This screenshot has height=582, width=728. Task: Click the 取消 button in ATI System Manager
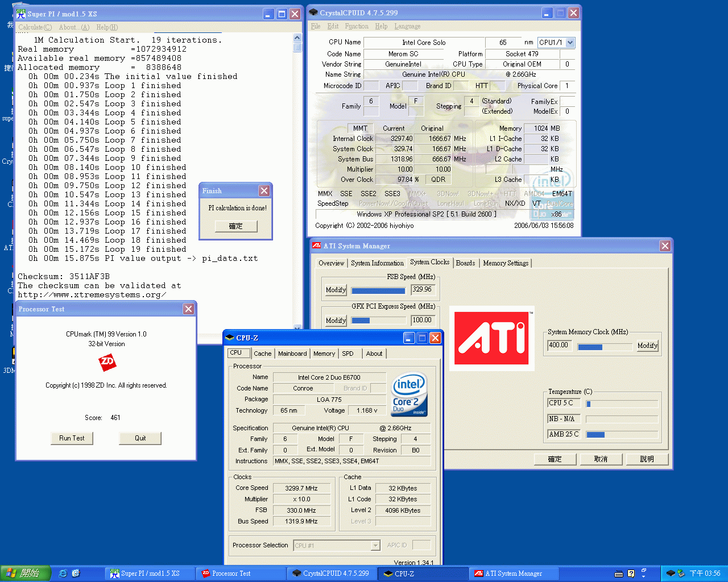click(x=601, y=459)
